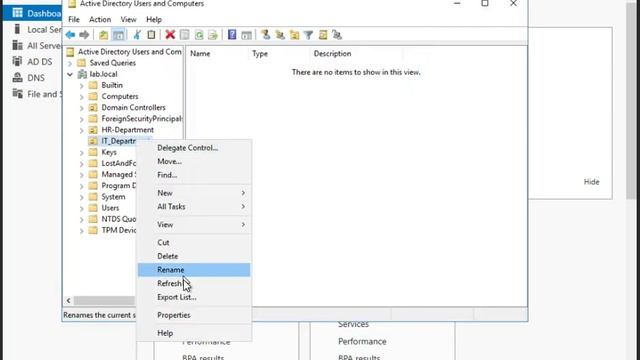
Task: Open File and Storage Services sidebar item
Action: tap(37, 94)
